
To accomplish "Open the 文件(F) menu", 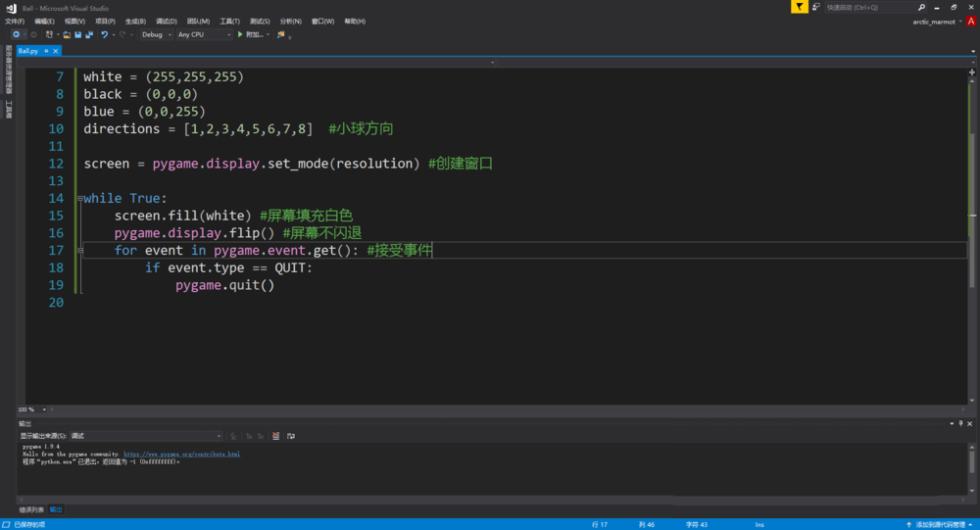I will 15,22.
